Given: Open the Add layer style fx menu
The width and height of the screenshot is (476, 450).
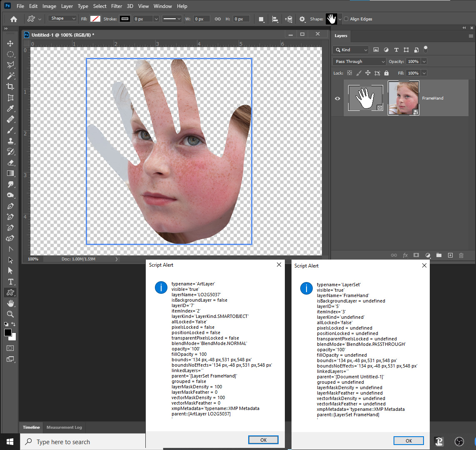Looking at the screenshot, I should point(405,255).
